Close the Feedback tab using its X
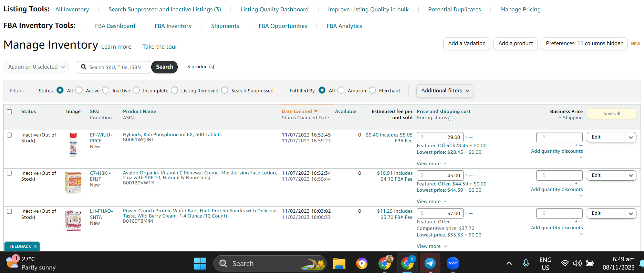 35,246
